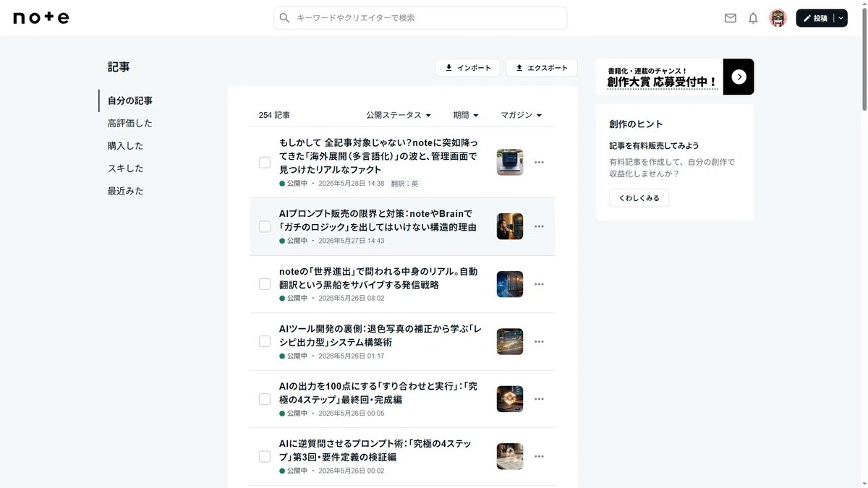This screenshot has width=868, height=488.
Task: Open more options for the 世界進出 article
Action: (539, 284)
